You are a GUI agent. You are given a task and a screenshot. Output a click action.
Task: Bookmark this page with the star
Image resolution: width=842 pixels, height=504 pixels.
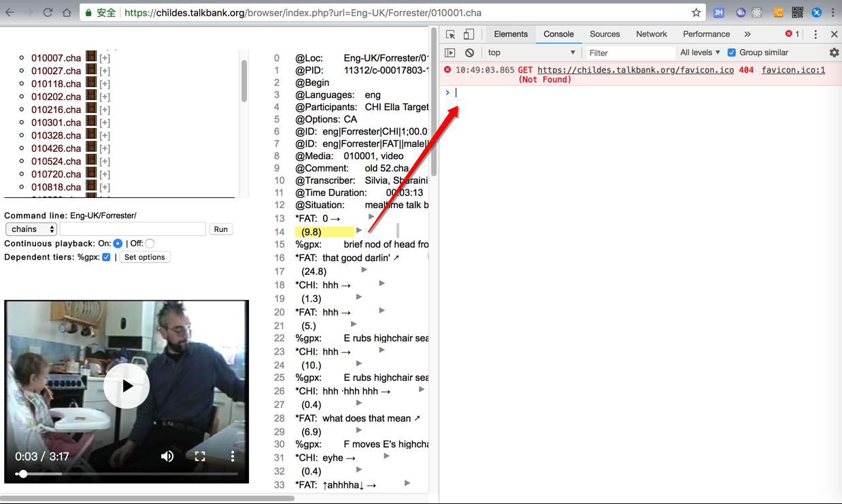tap(696, 12)
